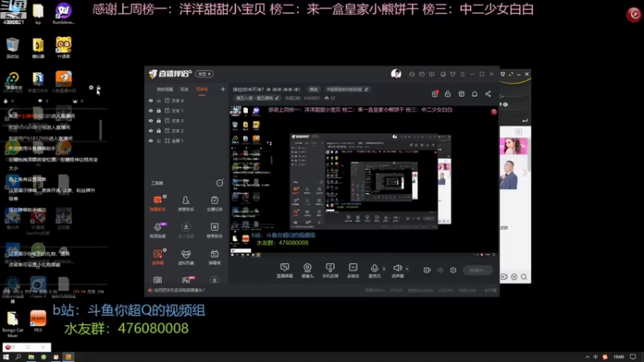
Task: Open the customer service headset icon
Action: (x=411, y=74)
